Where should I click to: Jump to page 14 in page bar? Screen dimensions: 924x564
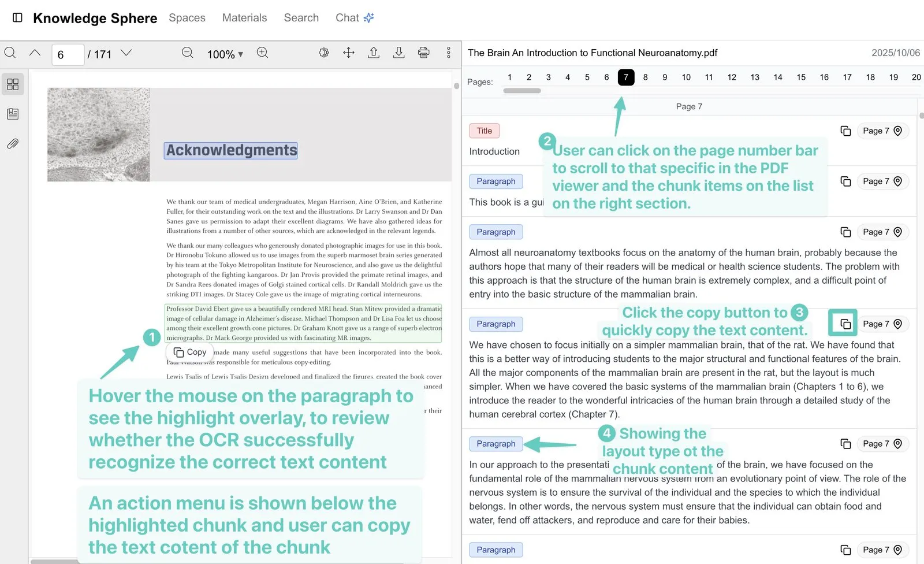778,77
